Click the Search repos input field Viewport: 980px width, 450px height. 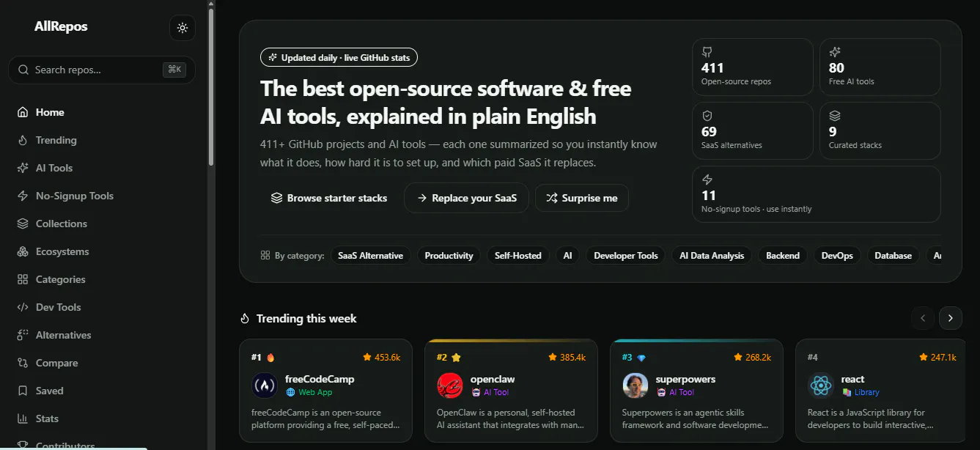point(102,70)
